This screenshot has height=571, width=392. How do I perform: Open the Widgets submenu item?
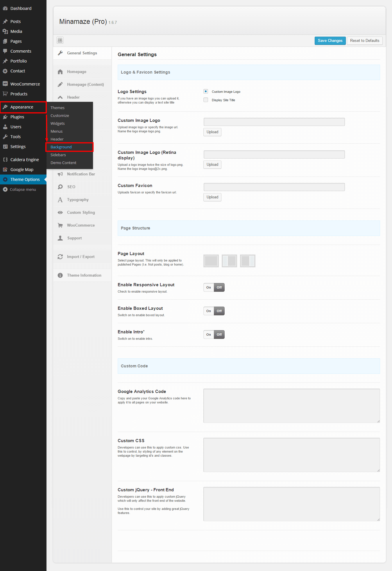[58, 123]
